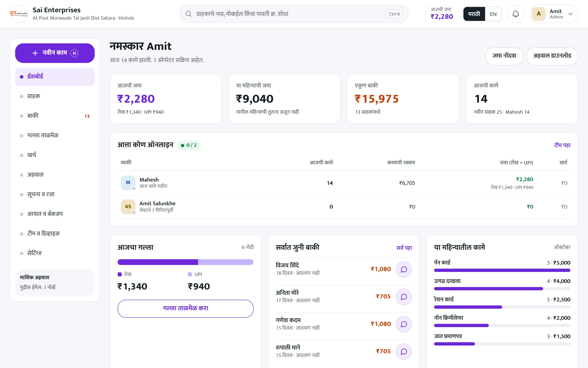Click the notification bell icon
Viewport: 588px width, 368px height.
coord(515,14)
